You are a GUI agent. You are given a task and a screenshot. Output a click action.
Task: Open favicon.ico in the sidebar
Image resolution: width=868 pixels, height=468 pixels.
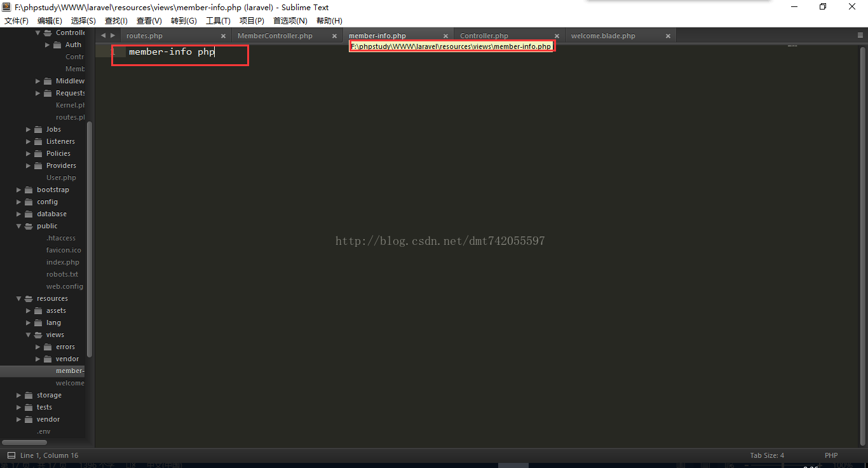click(64, 250)
